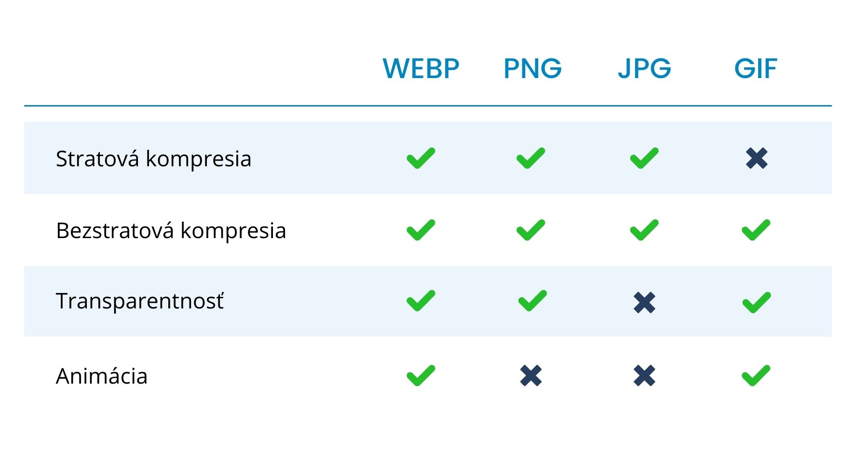
Task: Click the WEBP lossy compression checkmark
Action: [x=420, y=158]
